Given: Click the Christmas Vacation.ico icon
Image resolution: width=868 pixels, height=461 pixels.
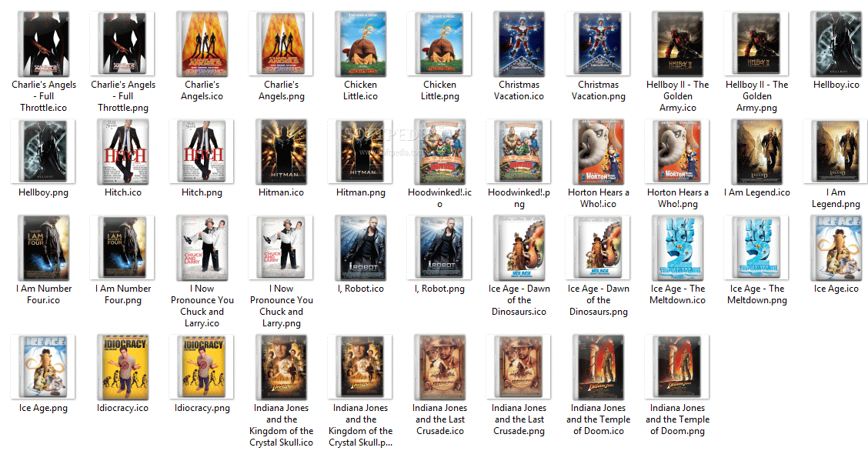Looking at the screenshot, I should 519,44.
